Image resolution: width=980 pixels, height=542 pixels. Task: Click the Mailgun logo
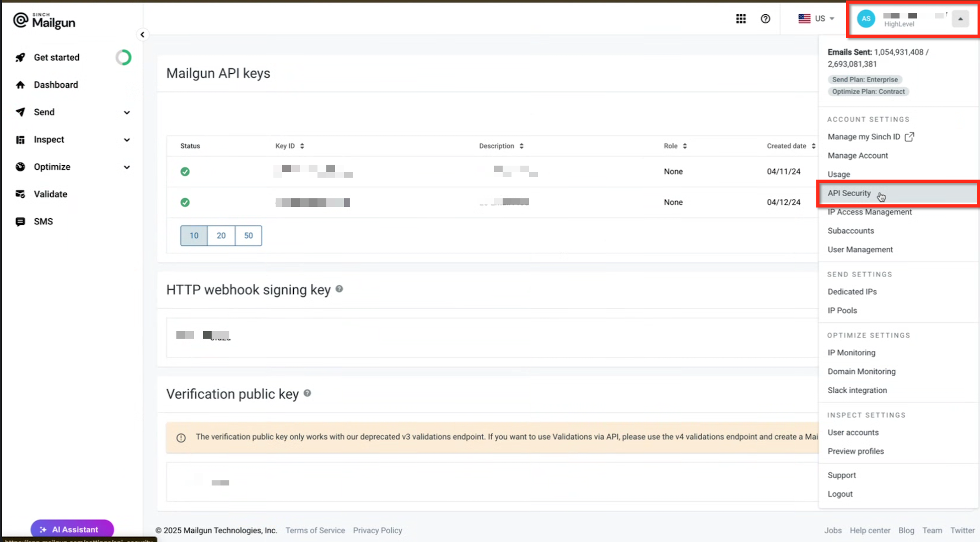point(44,20)
